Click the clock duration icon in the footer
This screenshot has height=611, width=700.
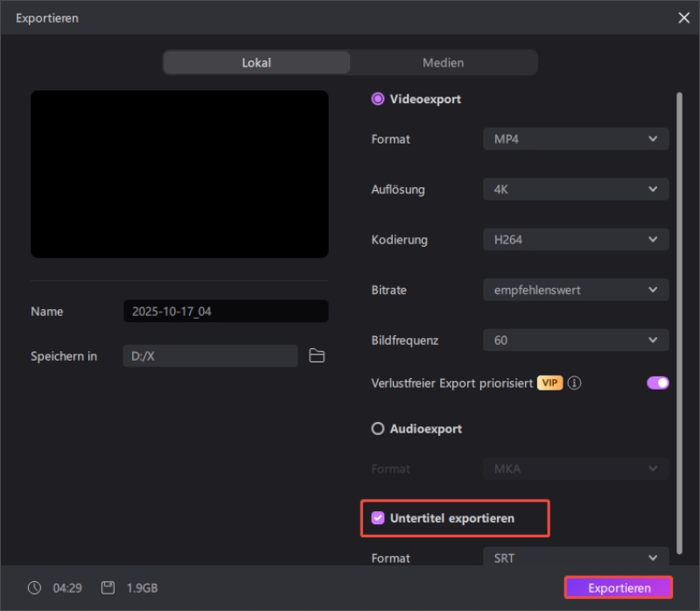(x=35, y=588)
